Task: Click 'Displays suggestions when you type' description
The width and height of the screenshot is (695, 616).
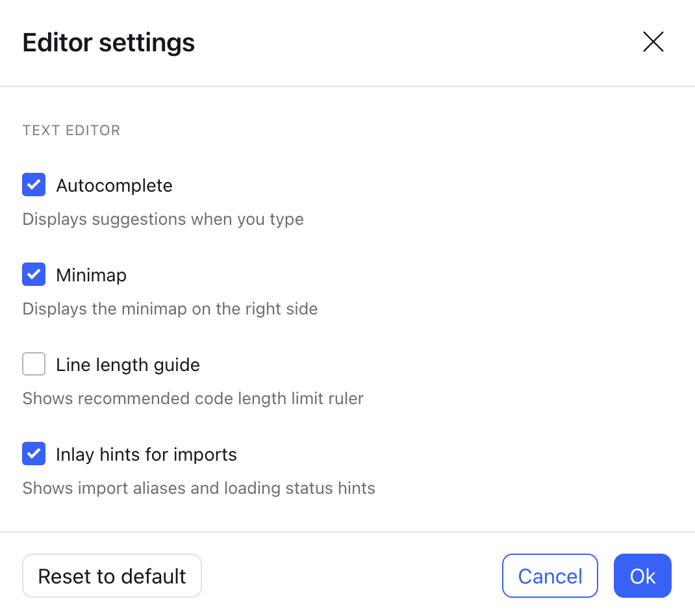Action: (163, 219)
